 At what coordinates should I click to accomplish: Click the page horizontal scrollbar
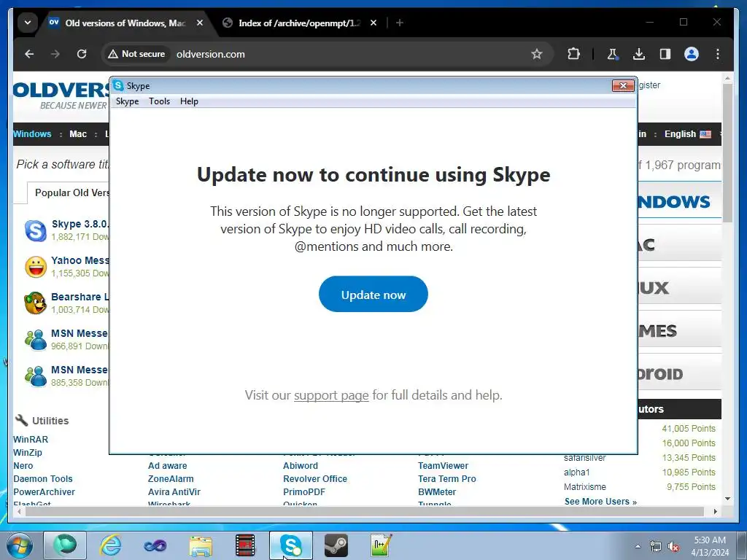pos(365,511)
